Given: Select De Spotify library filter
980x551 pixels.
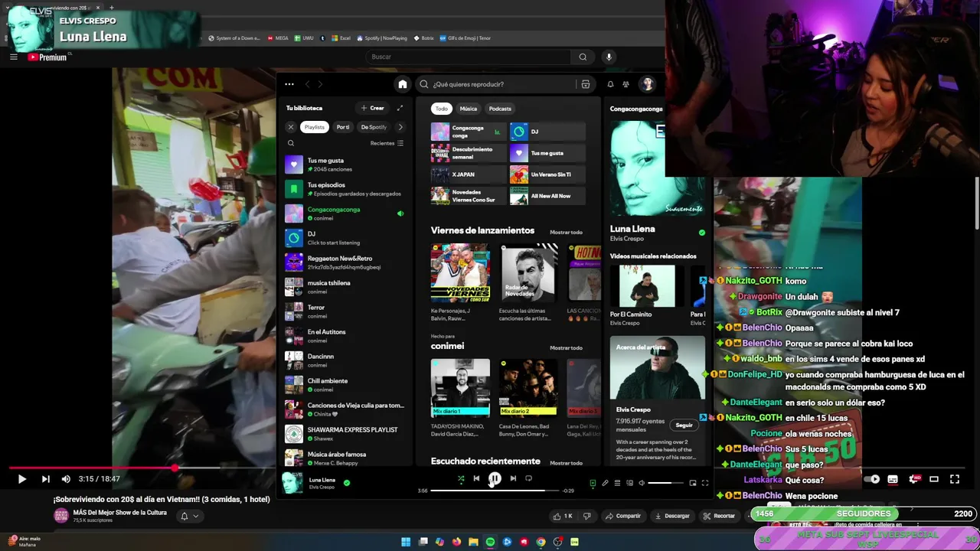Looking at the screenshot, I should [374, 127].
